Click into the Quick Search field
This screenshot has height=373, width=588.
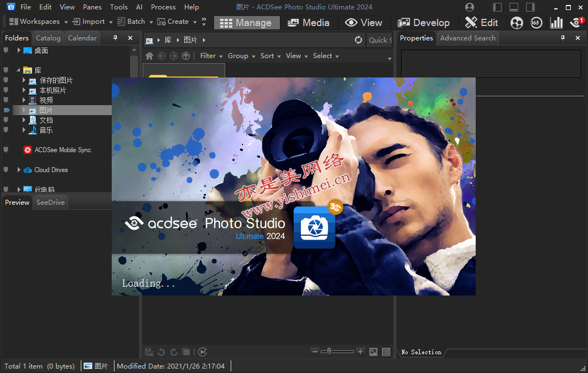(379, 40)
